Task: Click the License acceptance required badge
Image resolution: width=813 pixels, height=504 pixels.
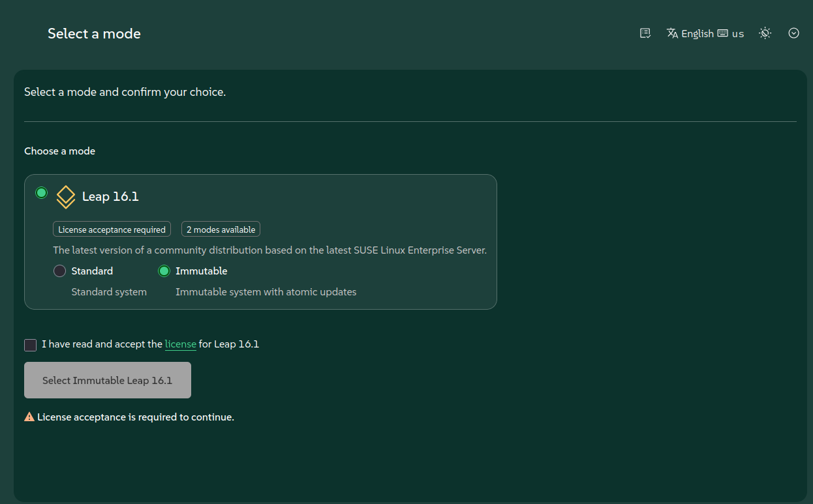Action: (112, 230)
